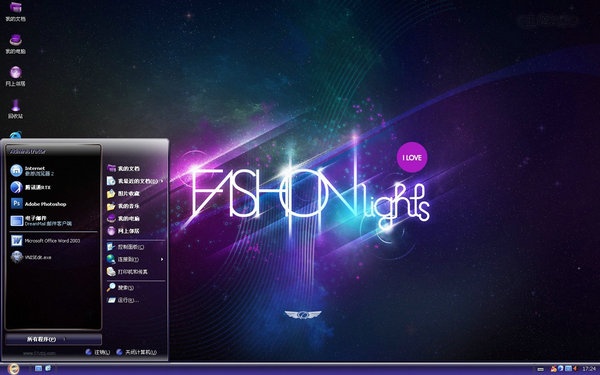Click Shut Down 关闭计算机(U) button
600x375 pixels.
tap(137, 352)
